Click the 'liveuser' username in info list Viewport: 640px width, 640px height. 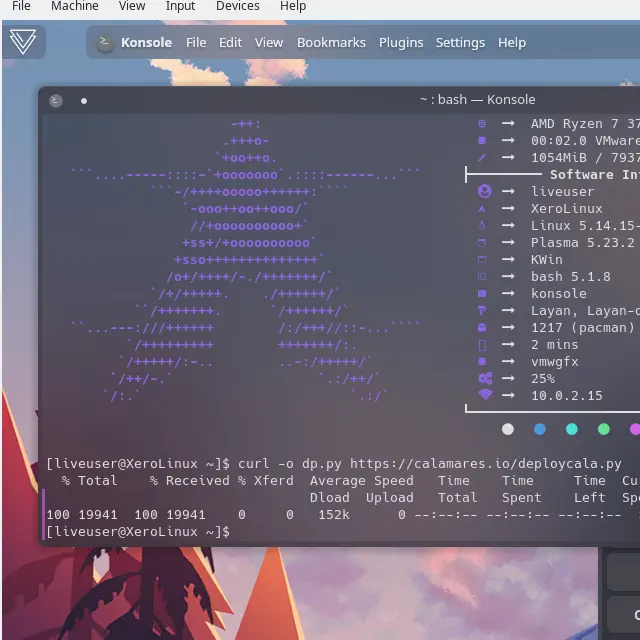(x=562, y=191)
